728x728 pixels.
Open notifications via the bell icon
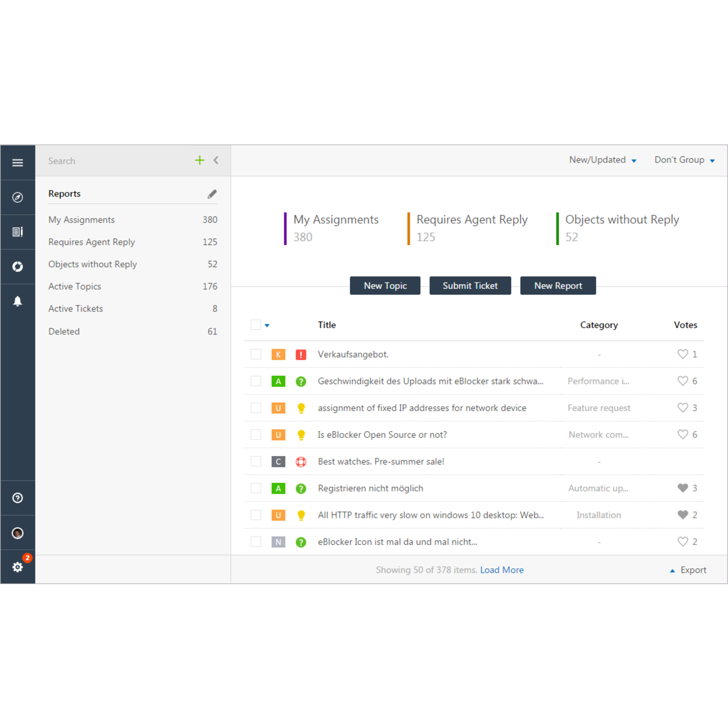pyautogui.click(x=18, y=301)
